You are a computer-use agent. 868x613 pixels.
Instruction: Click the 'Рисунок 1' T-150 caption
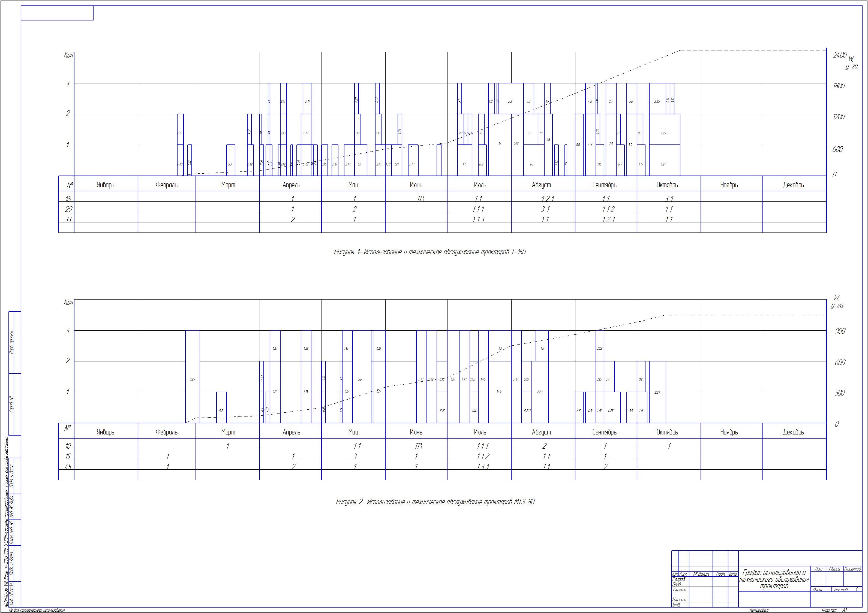[430, 252]
